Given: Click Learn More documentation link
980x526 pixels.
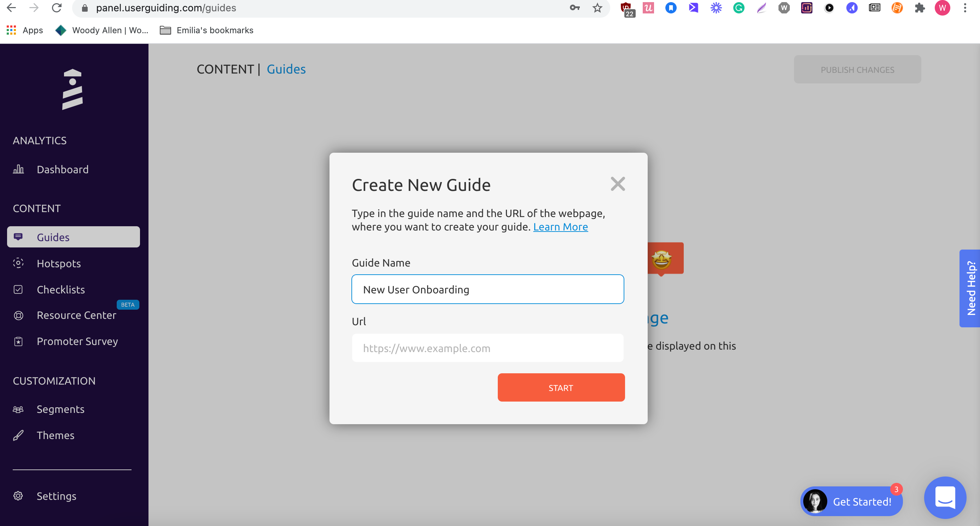Looking at the screenshot, I should click(x=561, y=227).
